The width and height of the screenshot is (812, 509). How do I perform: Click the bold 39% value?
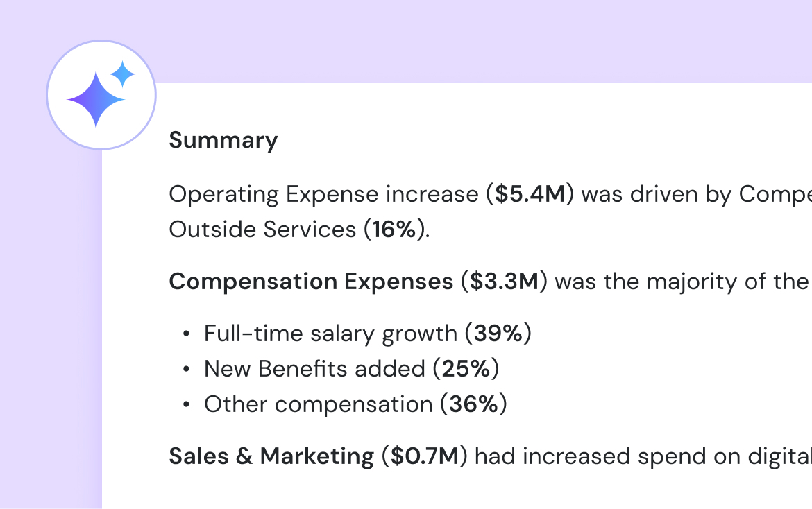click(x=498, y=334)
